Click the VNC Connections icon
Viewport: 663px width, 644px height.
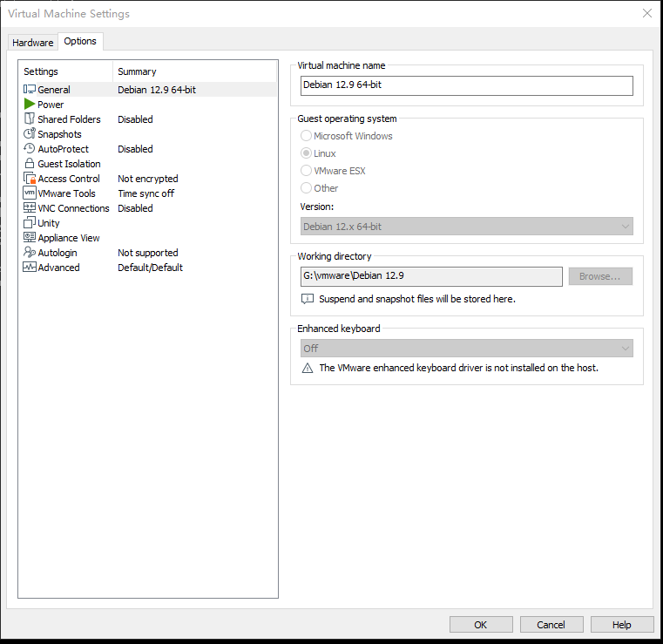[29, 207]
